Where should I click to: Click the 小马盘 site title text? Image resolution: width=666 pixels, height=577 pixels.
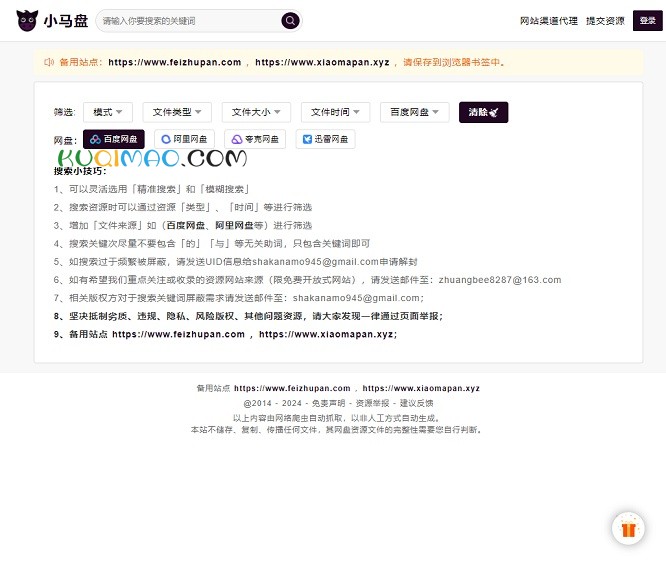point(66,21)
